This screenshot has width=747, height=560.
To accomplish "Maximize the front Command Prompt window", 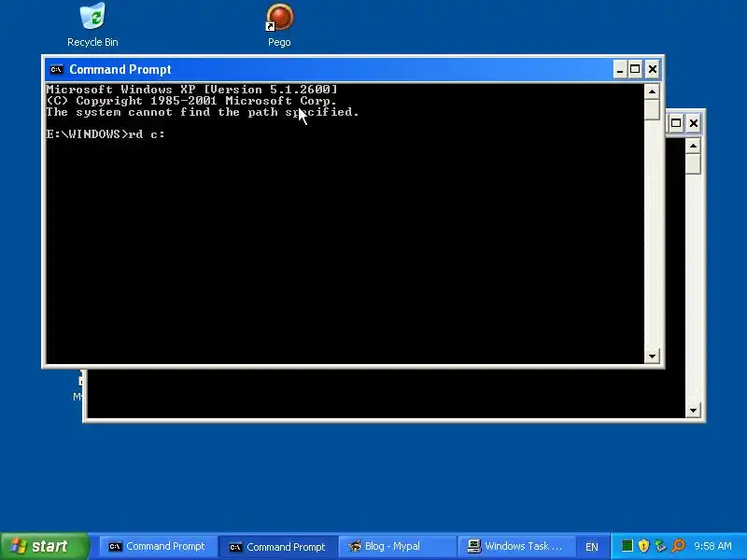I will (x=635, y=69).
